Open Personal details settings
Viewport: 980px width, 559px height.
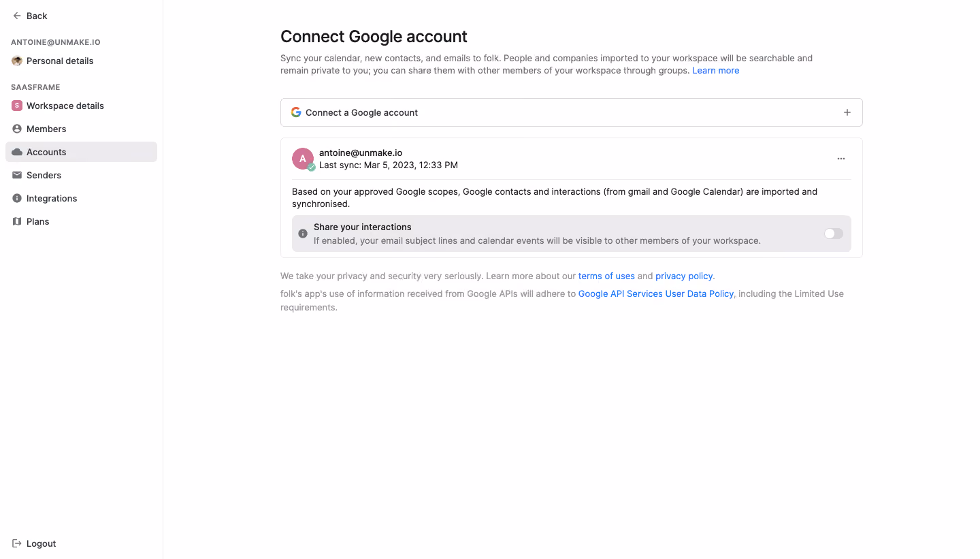[81, 61]
